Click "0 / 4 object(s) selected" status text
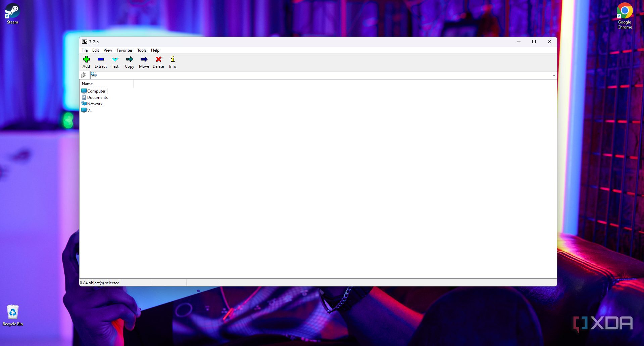The width and height of the screenshot is (644, 346). pos(100,283)
